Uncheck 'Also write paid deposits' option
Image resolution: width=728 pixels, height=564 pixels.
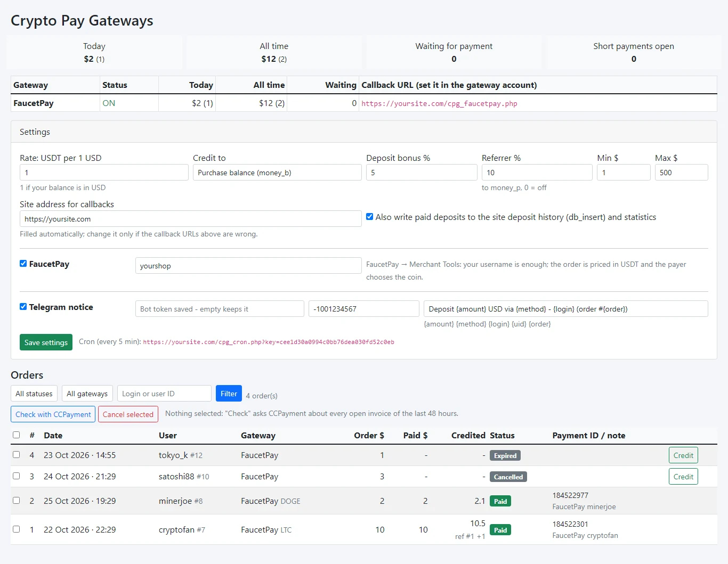pos(369,217)
